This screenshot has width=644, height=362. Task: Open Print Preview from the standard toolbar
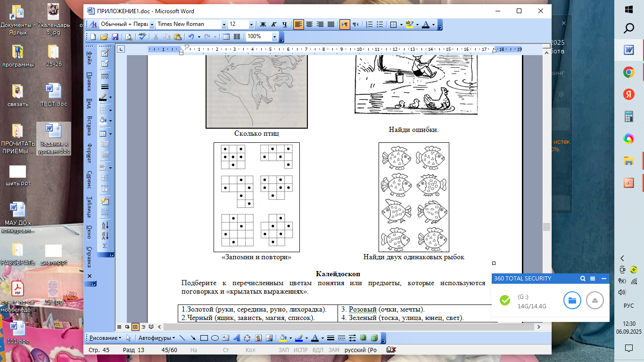coord(128,37)
